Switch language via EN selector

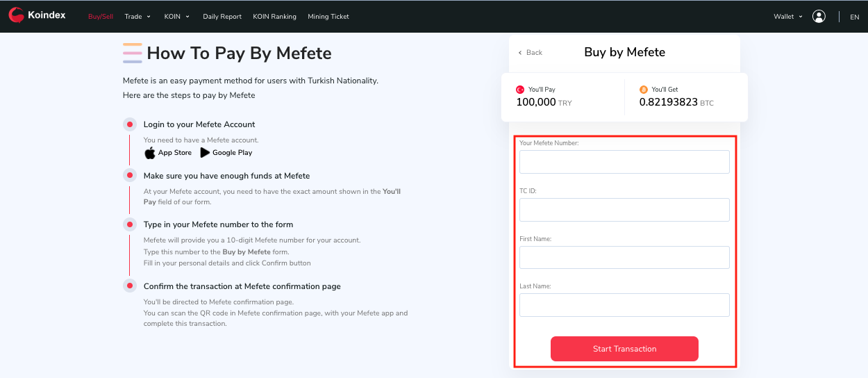(854, 17)
